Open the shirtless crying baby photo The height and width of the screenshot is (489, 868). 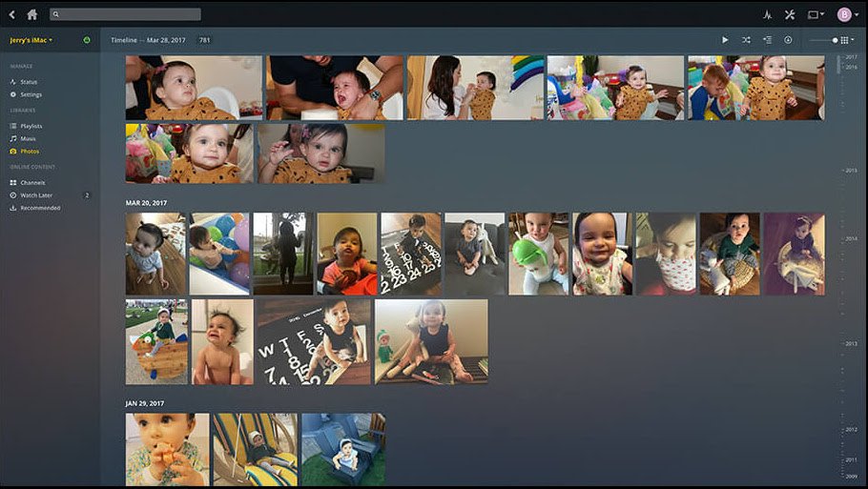[x=222, y=342]
